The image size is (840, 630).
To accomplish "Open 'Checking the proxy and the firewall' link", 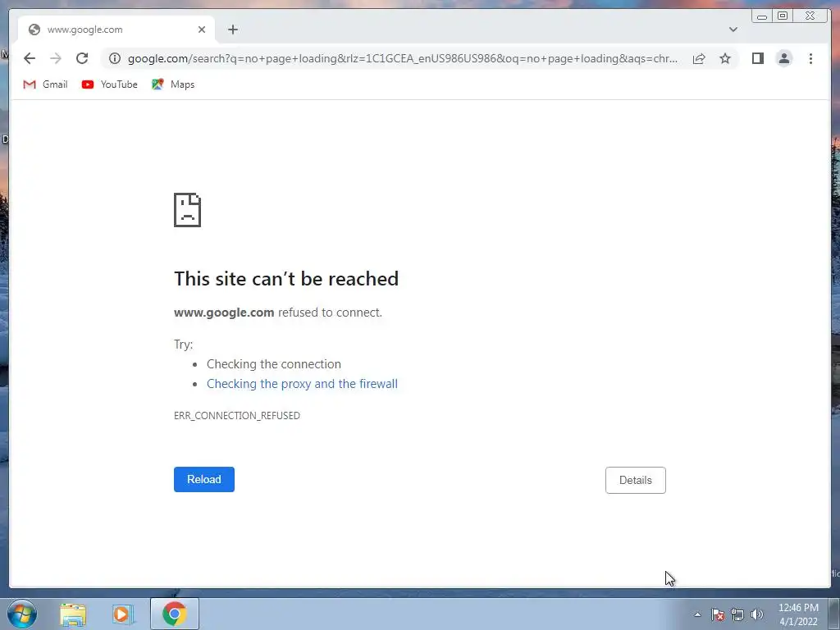I will pos(302,384).
